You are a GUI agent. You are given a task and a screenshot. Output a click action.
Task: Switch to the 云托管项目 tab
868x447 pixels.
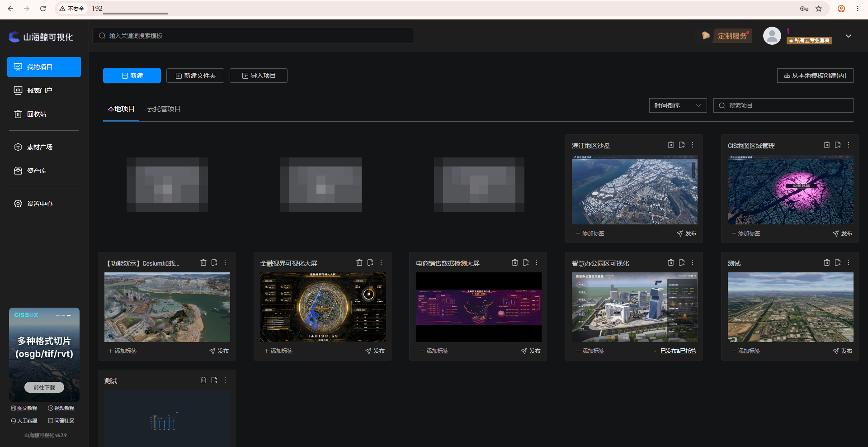click(x=164, y=109)
